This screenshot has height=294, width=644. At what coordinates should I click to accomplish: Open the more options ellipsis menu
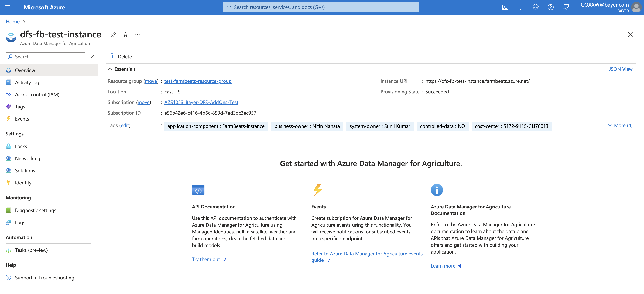pyautogui.click(x=138, y=35)
